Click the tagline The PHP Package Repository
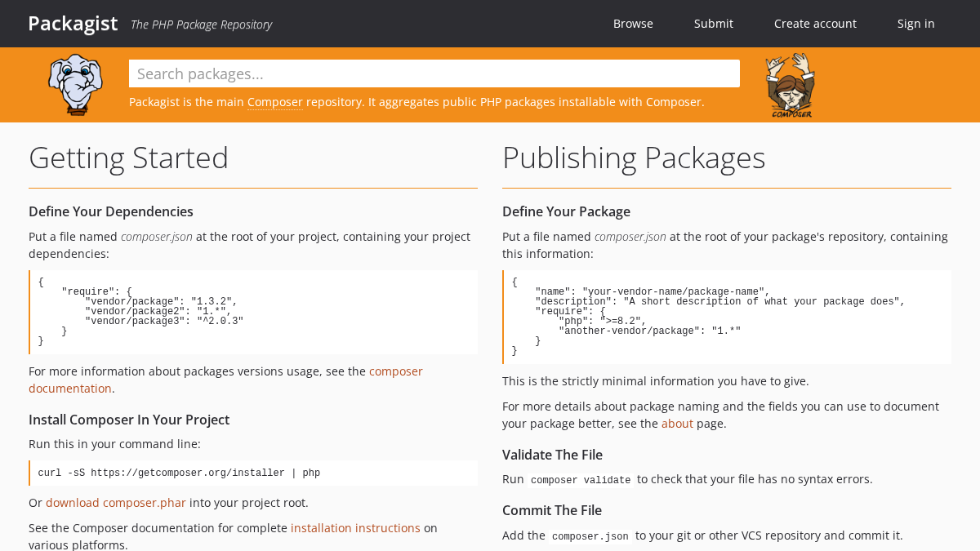 point(201,24)
